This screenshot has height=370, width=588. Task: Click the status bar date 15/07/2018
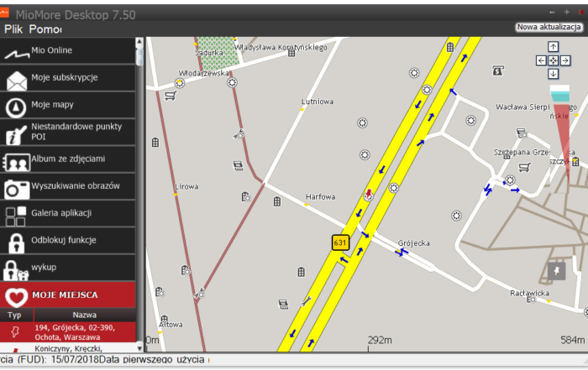(75, 360)
